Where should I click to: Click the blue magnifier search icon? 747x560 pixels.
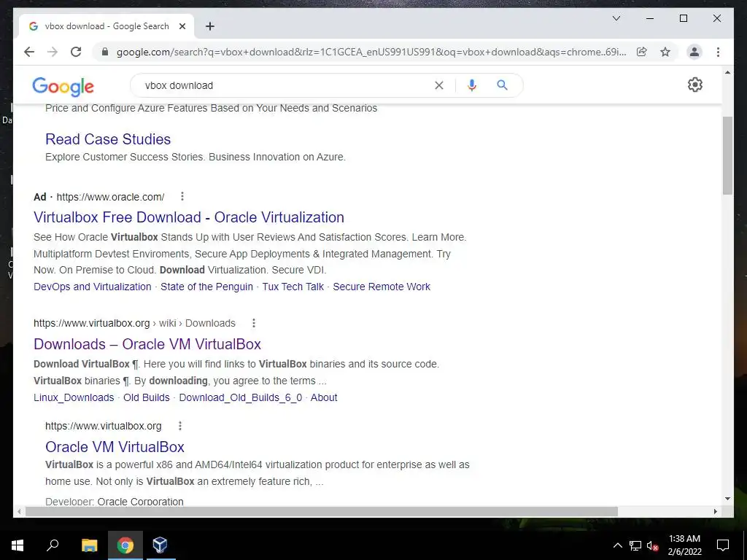[x=502, y=85]
